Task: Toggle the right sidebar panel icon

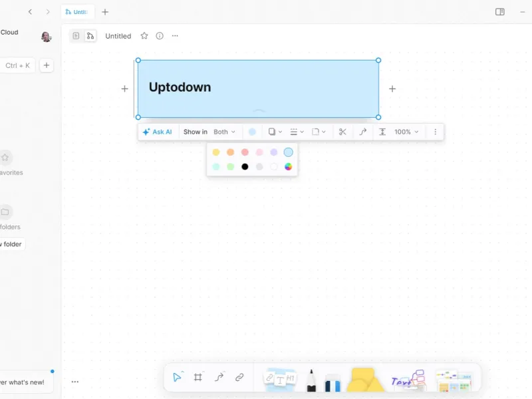Action: point(500,12)
